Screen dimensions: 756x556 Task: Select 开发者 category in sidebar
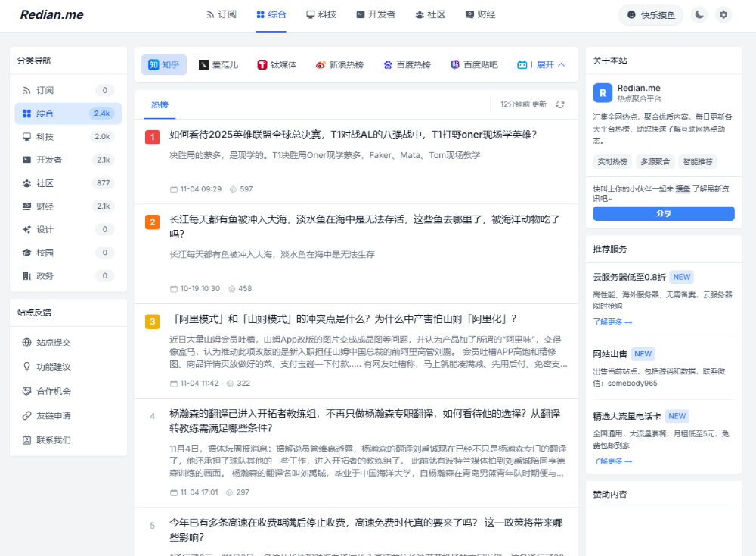(x=49, y=160)
